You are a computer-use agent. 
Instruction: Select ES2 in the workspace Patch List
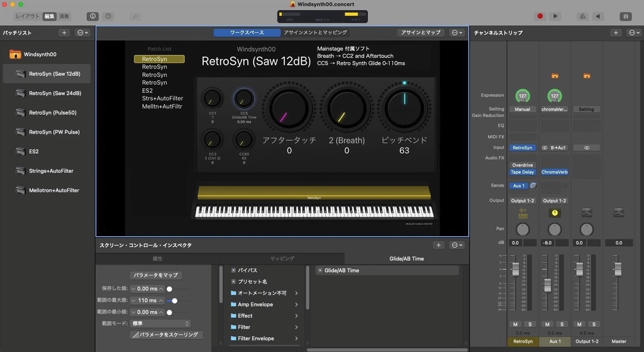[x=147, y=91]
